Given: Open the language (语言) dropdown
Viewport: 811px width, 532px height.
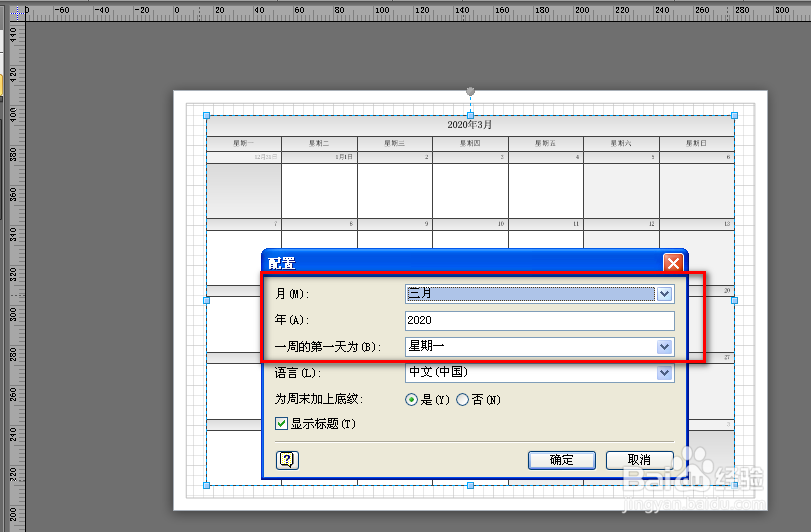Looking at the screenshot, I should pyautogui.click(x=665, y=373).
